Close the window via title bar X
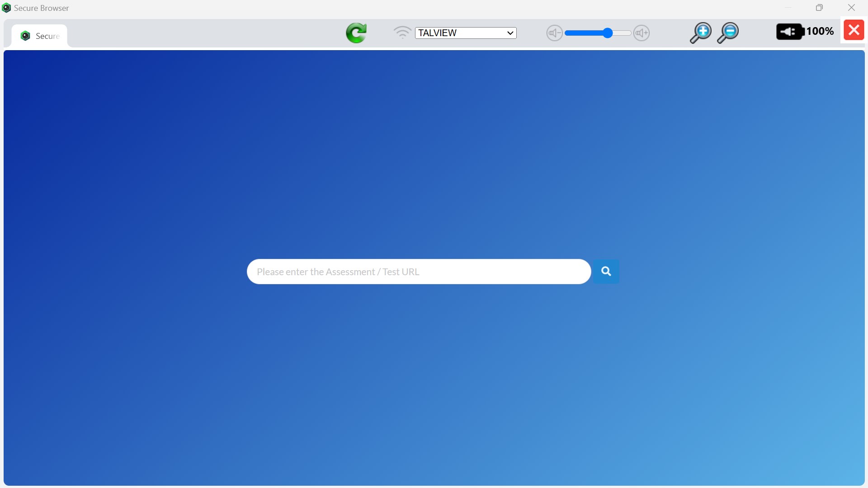Viewport: 868px width, 488px height. pyautogui.click(x=851, y=8)
